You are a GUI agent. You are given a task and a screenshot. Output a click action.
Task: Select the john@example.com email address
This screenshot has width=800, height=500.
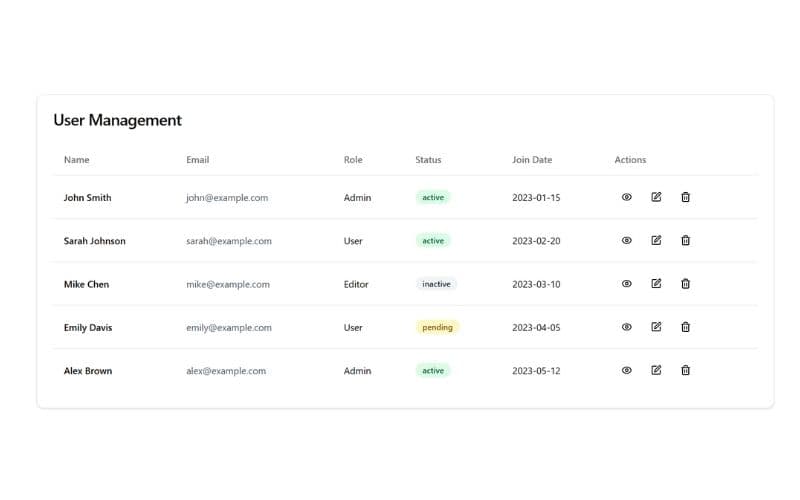point(227,198)
